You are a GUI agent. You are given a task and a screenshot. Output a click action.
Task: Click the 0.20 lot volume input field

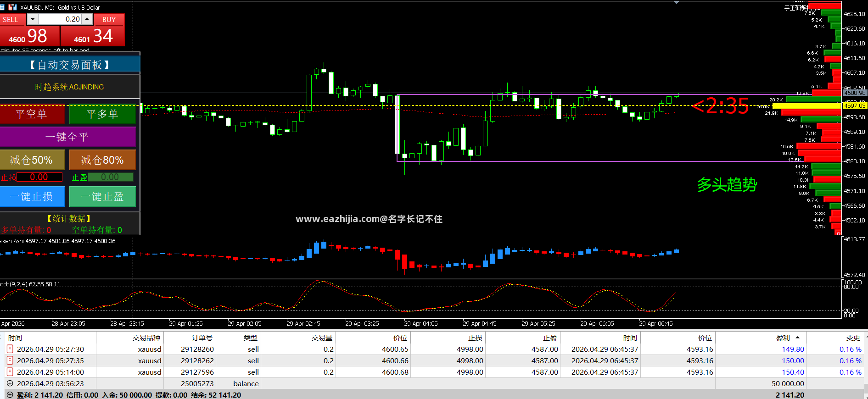tap(60, 19)
